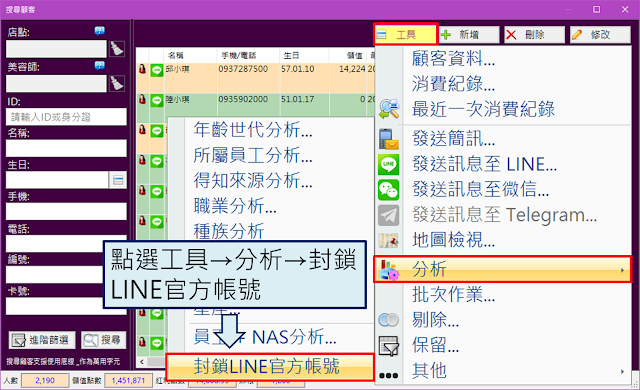The width and height of the screenshot is (640, 390).
Task: Click the 剔除 overlapping circles icon
Action: tap(389, 319)
